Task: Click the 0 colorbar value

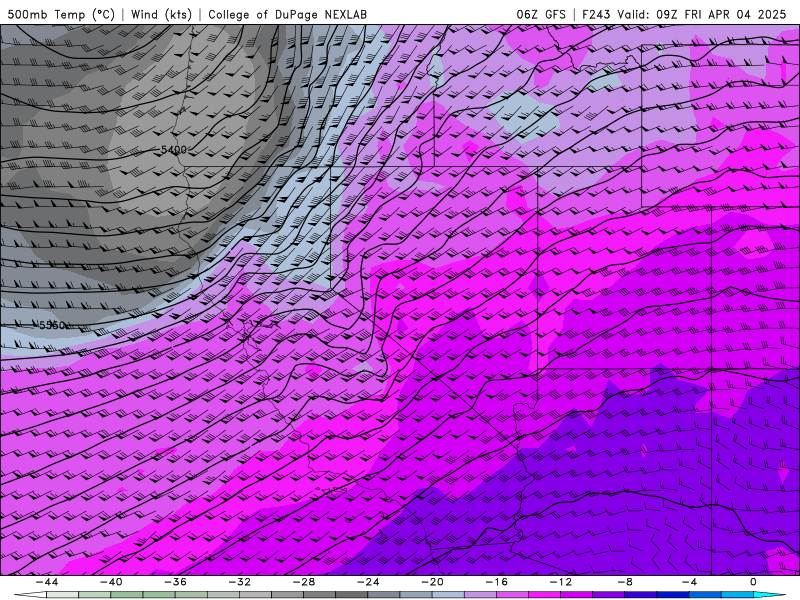Action: (754, 582)
